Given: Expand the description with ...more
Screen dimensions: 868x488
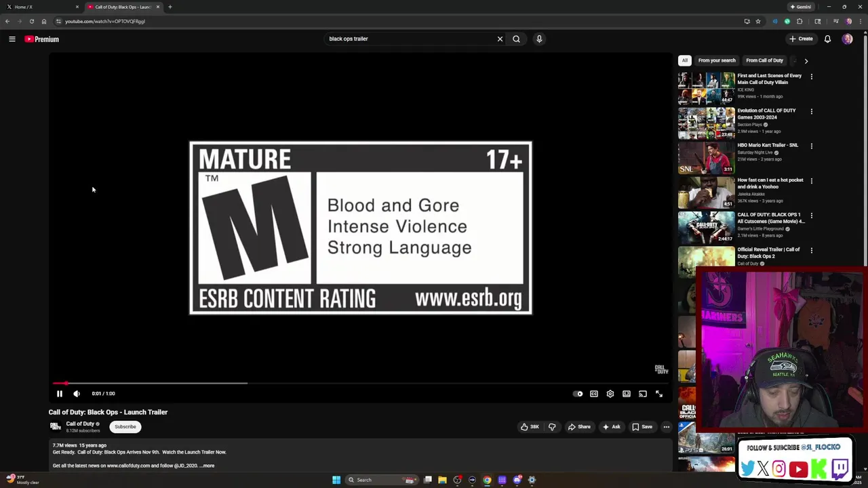Looking at the screenshot, I should point(208,466).
